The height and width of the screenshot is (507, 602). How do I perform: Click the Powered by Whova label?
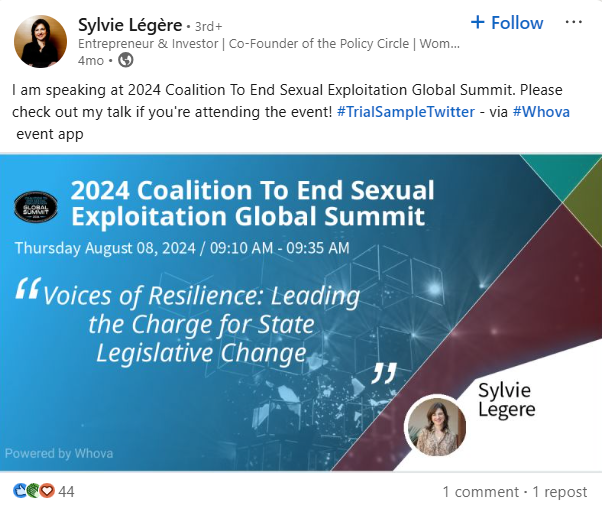pyautogui.click(x=59, y=453)
